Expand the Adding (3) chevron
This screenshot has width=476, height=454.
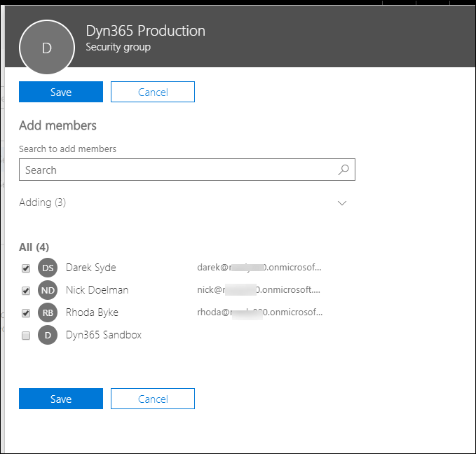point(342,203)
